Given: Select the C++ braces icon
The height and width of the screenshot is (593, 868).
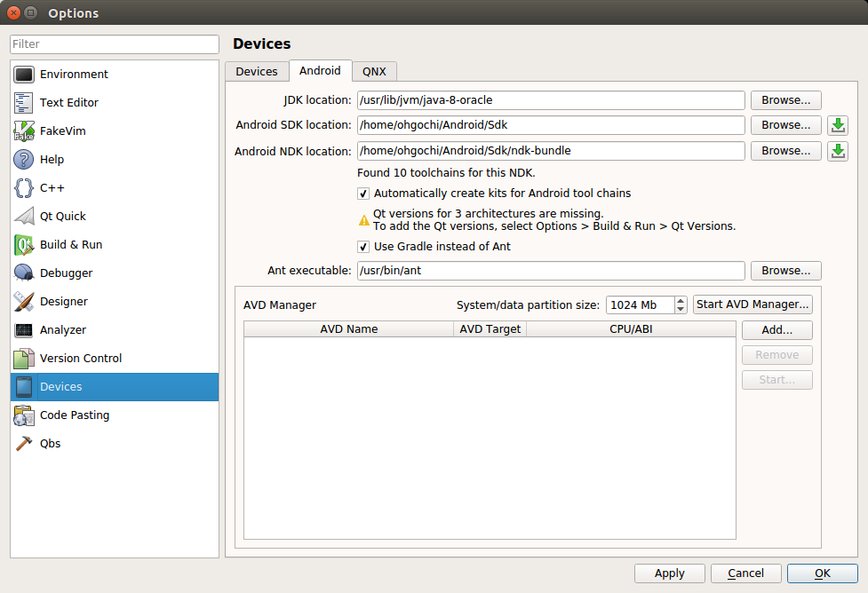Looking at the screenshot, I should click(24, 187).
